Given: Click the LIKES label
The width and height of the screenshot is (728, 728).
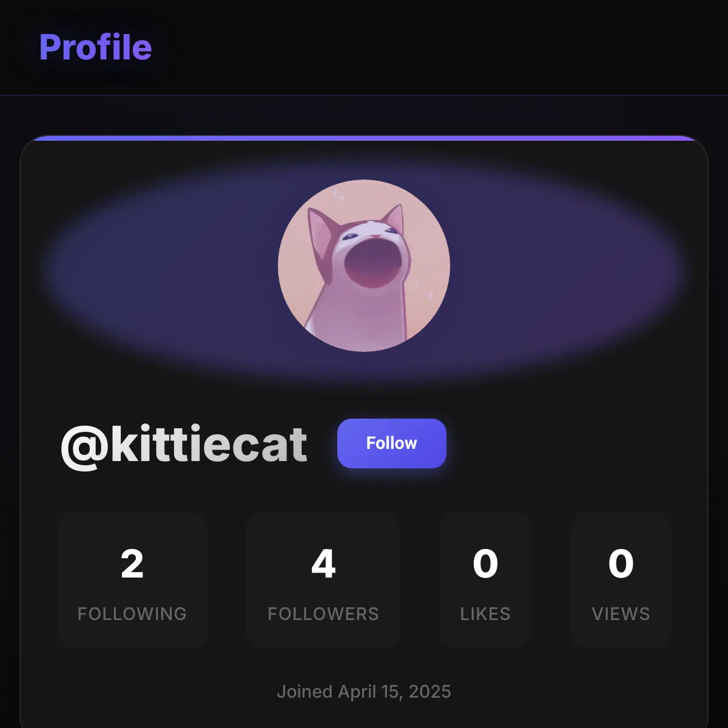Looking at the screenshot, I should click(485, 614).
